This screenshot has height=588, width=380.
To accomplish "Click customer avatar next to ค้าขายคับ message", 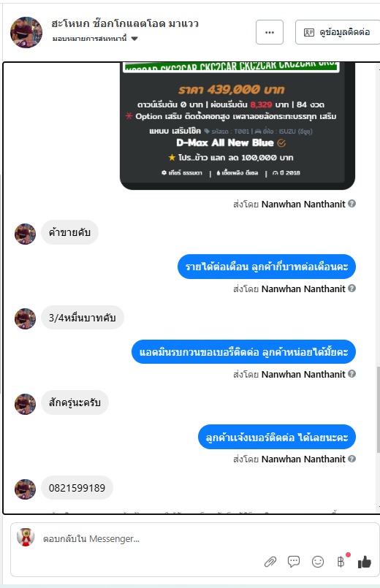I will 25,234.
